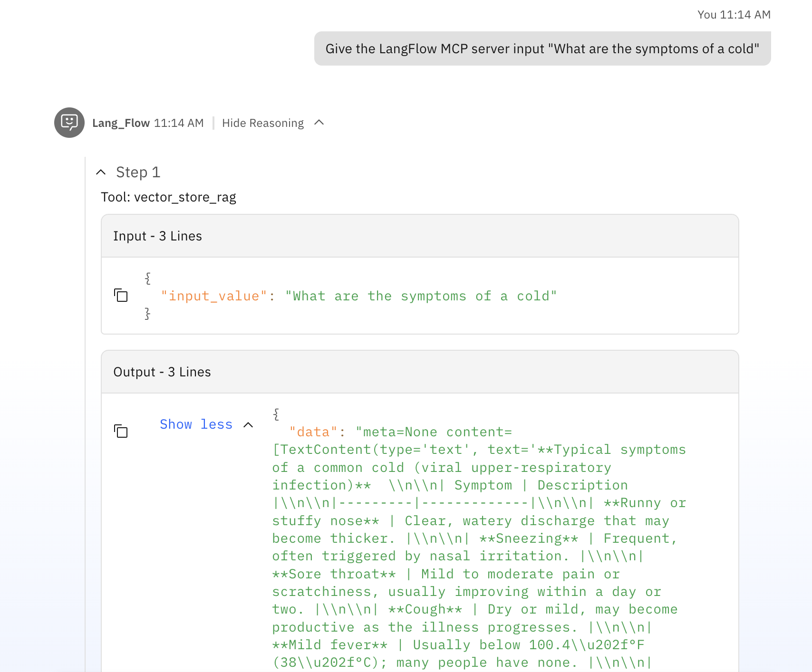
Task: Click the Lang_Flow agent name
Action: (121, 123)
